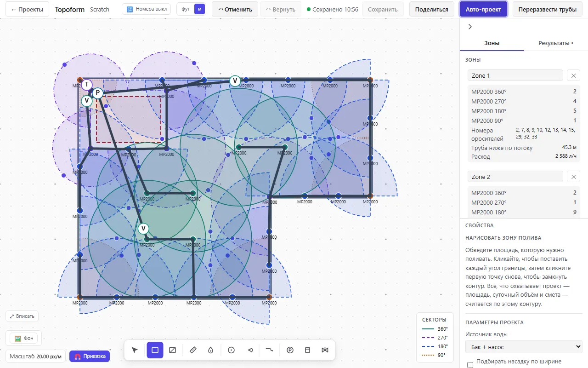Delete Zone 1 with its X button
Screen dimensions: 588x368
tap(573, 75)
